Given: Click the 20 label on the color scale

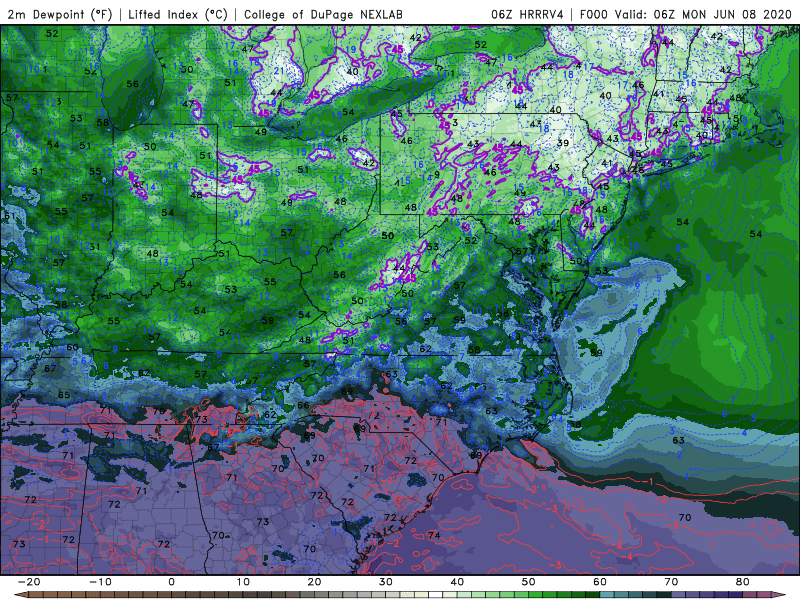Looking at the screenshot, I should pyautogui.click(x=314, y=582).
